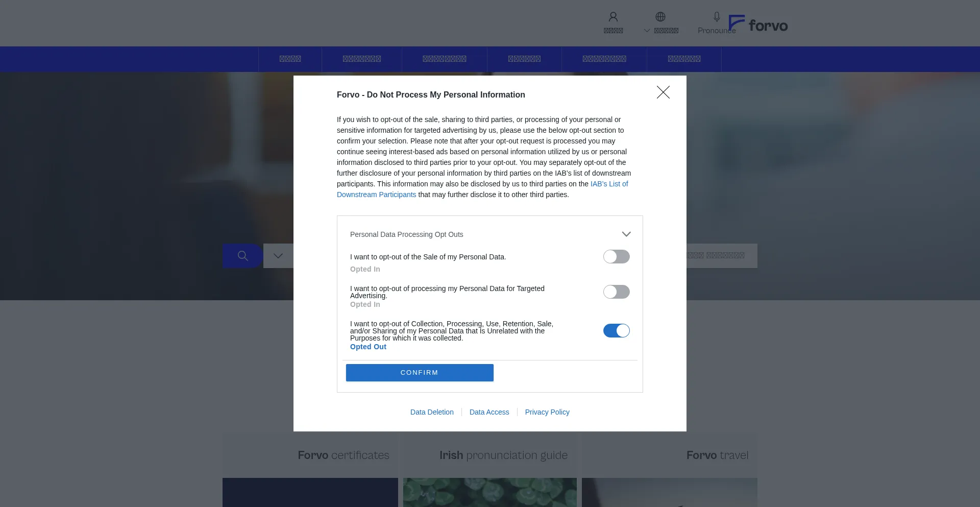Open the Data Deletion link
This screenshot has width=980, height=507.
pos(432,412)
